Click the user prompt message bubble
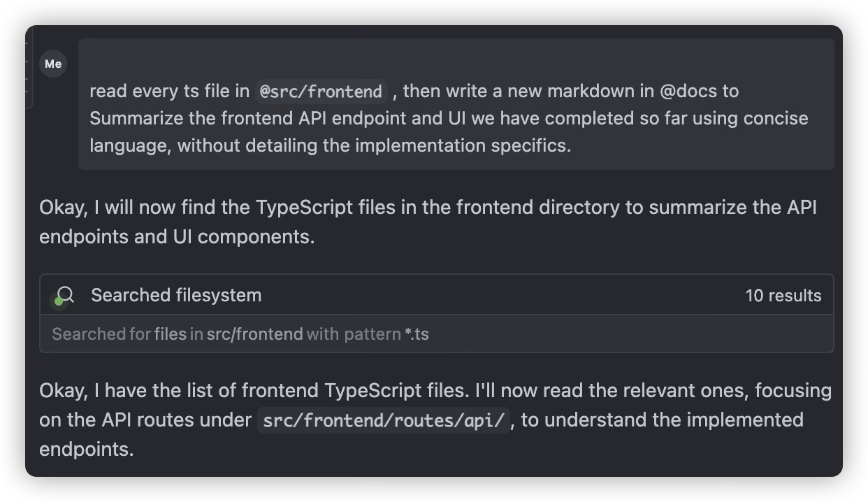The image size is (868, 502). (x=456, y=104)
